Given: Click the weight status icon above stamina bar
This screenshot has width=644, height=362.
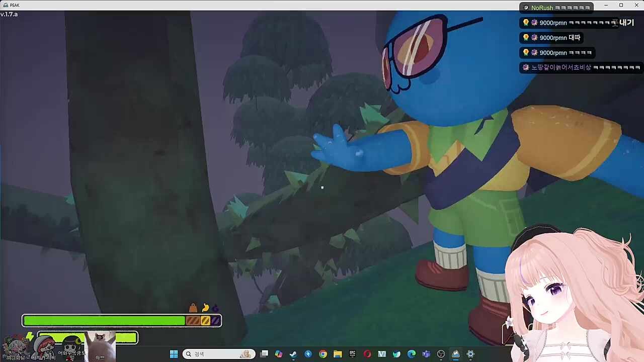Looking at the screenshot, I should (x=193, y=308).
